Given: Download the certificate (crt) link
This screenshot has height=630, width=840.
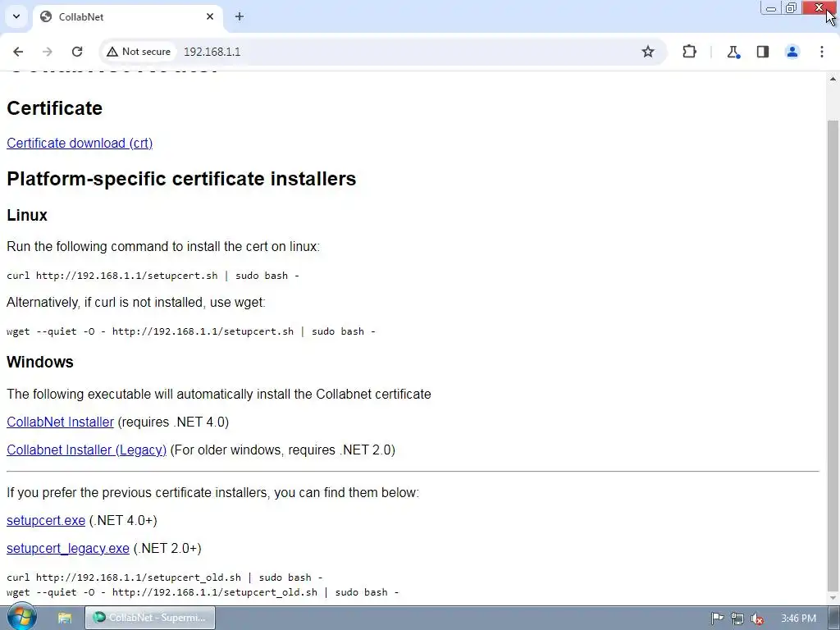Looking at the screenshot, I should click(x=80, y=143).
